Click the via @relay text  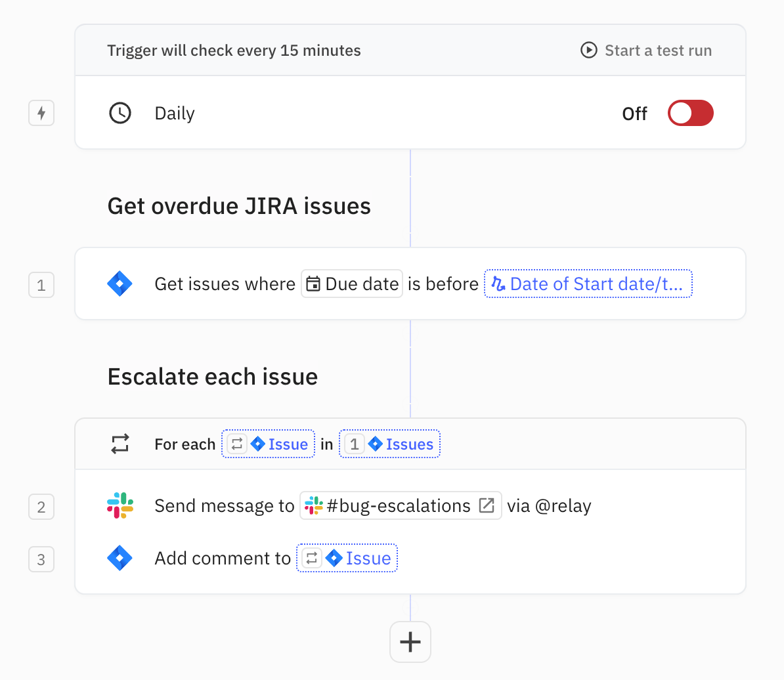point(549,505)
